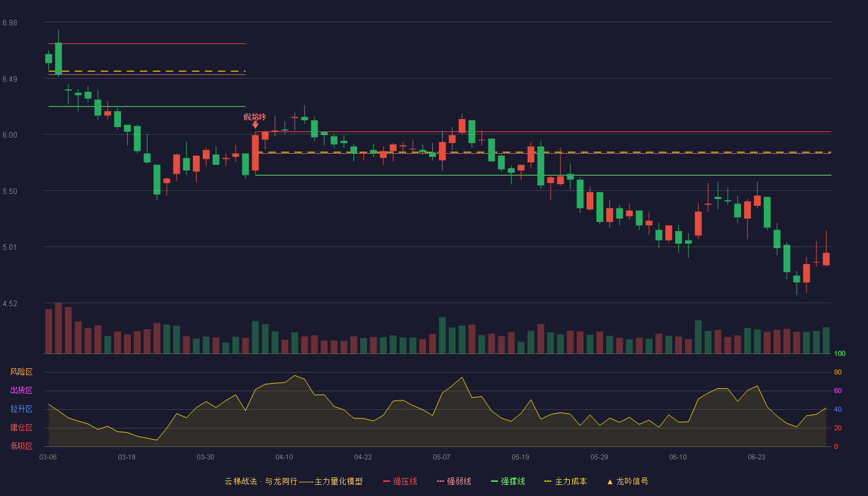
Task: Click the 04-10 date label
Action: (x=284, y=457)
